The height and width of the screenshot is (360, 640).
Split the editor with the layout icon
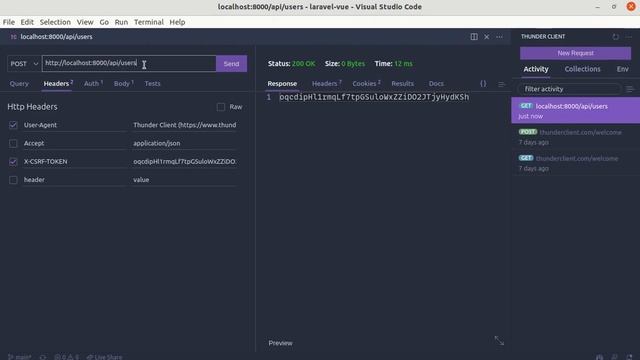coord(474,37)
